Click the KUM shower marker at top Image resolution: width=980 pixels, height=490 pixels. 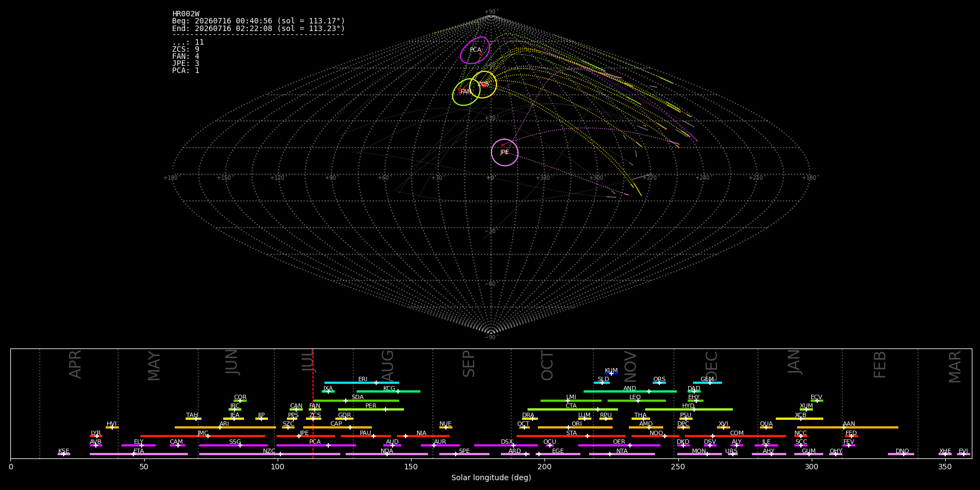(x=611, y=373)
